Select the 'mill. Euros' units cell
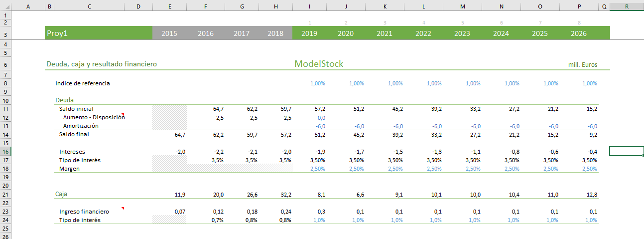Screen dimensions: 644x239 point(582,65)
